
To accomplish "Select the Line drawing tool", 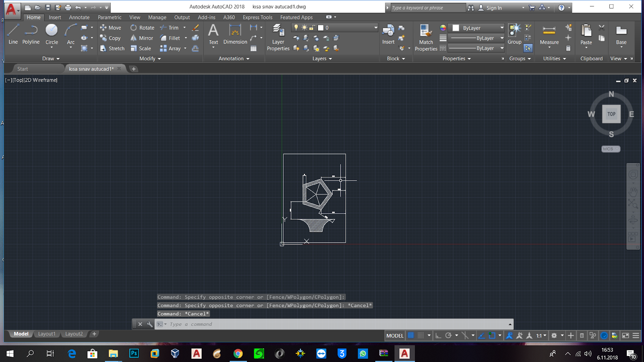I will 13,34.
